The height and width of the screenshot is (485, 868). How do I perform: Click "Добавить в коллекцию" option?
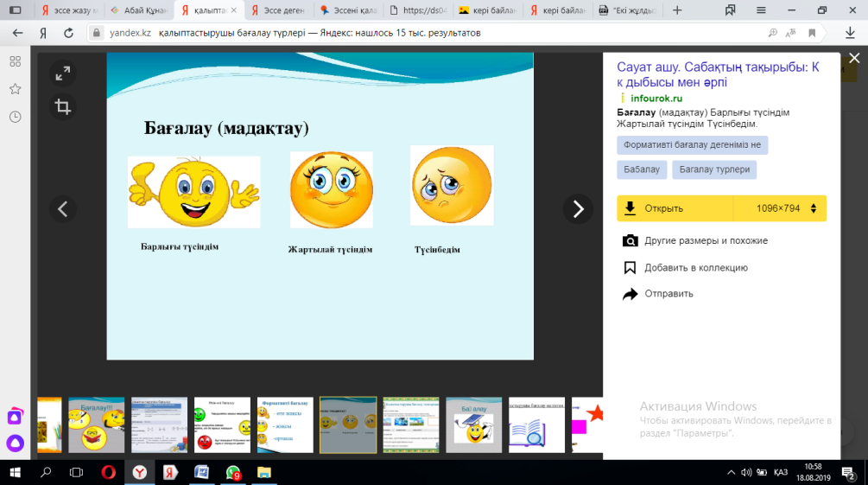coord(695,268)
